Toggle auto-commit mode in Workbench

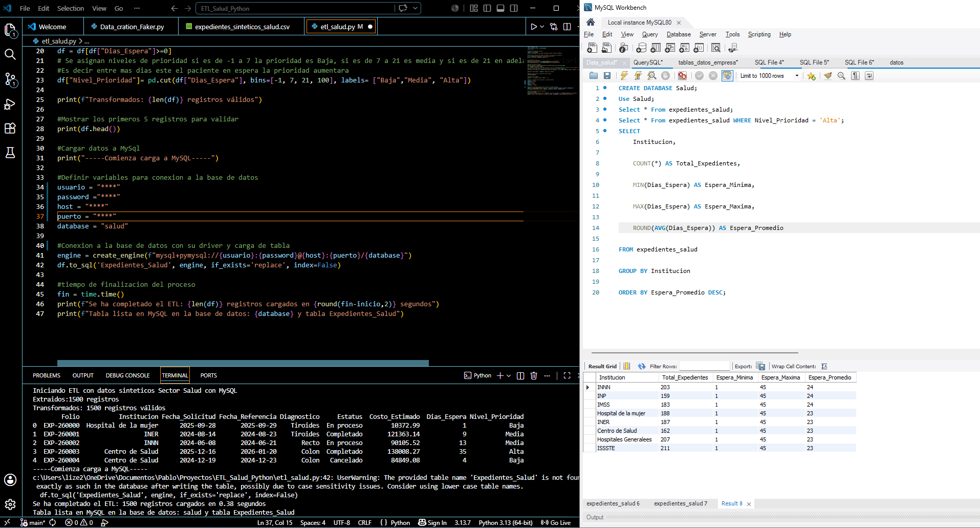click(x=727, y=76)
